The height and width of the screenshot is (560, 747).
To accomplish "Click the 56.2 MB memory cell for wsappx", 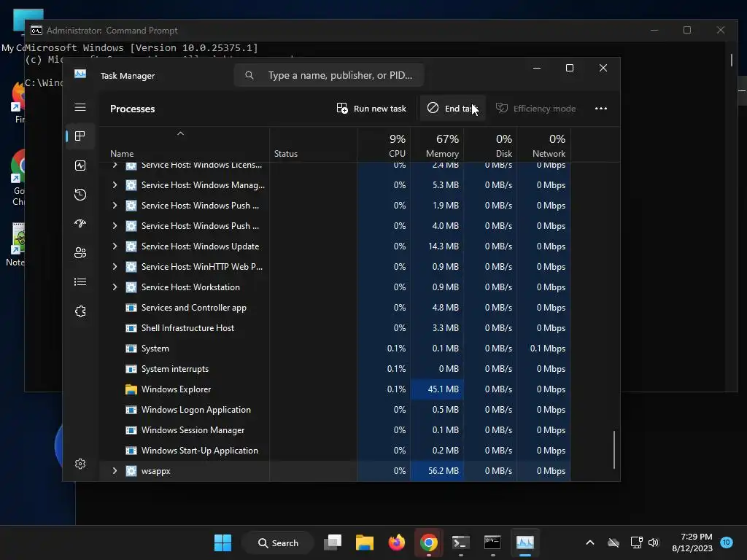I will (437, 471).
